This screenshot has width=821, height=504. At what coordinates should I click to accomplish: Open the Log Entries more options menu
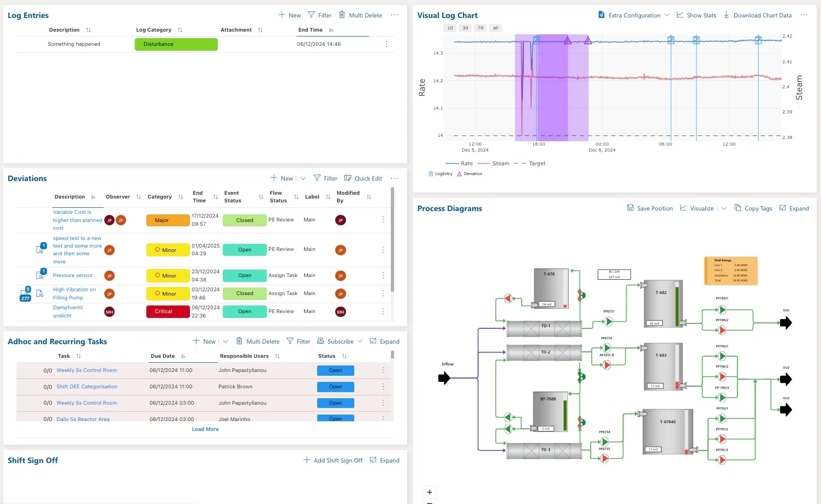pos(394,15)
